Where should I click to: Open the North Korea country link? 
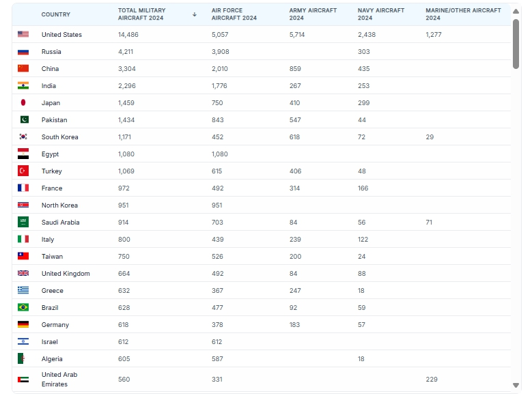coord(59,205)
